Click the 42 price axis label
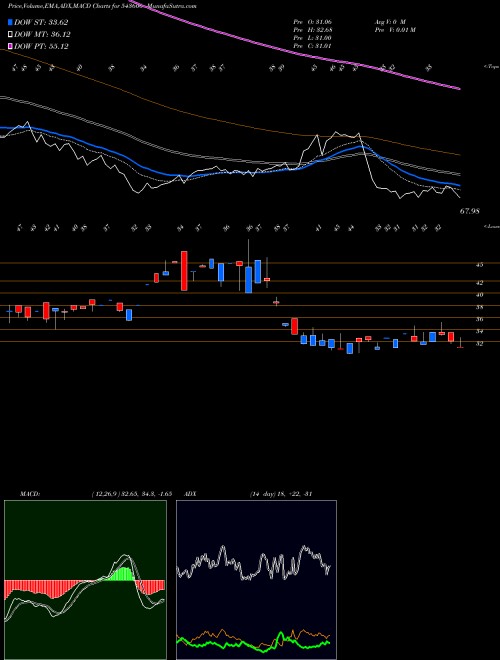500x660 pixels. click(x=479, y=283)
